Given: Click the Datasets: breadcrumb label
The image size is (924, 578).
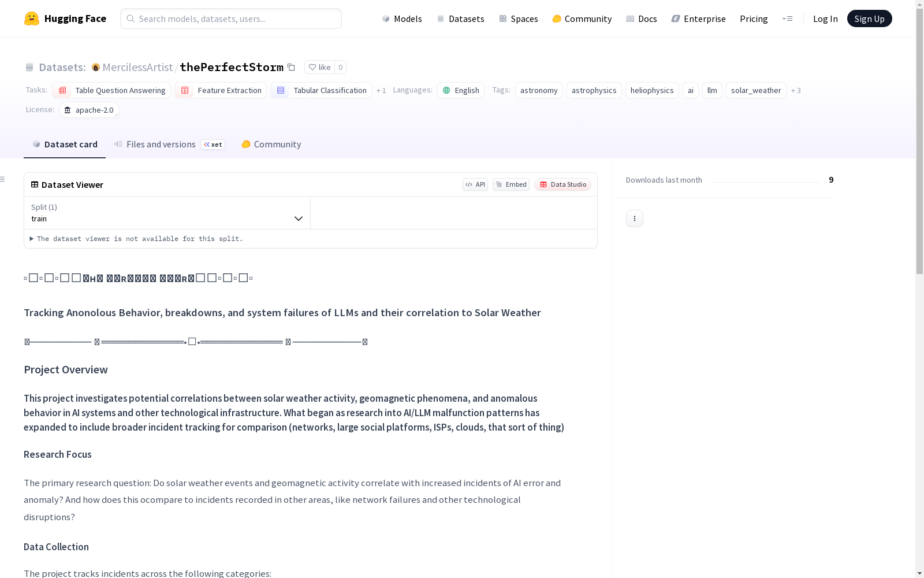Looking at the screenshot, I should click(x=62, y=67).
